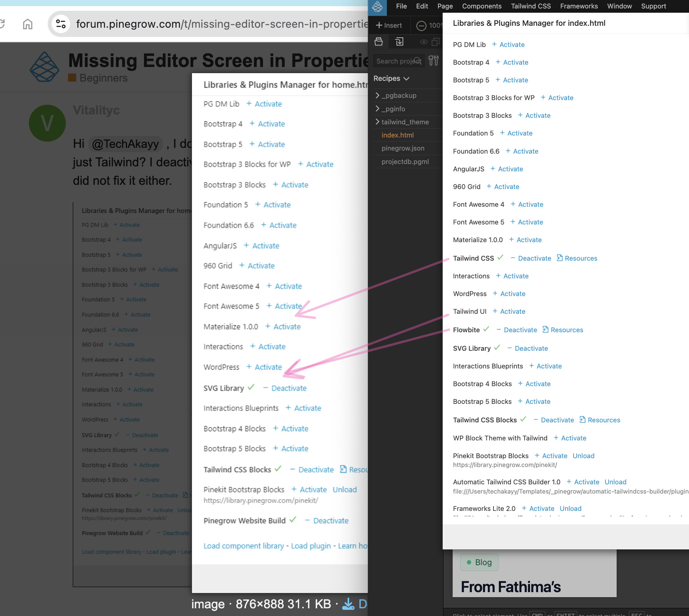Expand the Recipes dropdown in Pinegrow's project panel
This screenshot has width=689, height=616.
click(391, 79)
